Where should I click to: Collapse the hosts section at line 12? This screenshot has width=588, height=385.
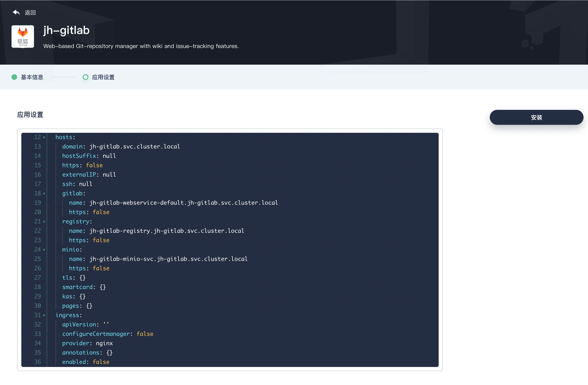tap(44, 137)
